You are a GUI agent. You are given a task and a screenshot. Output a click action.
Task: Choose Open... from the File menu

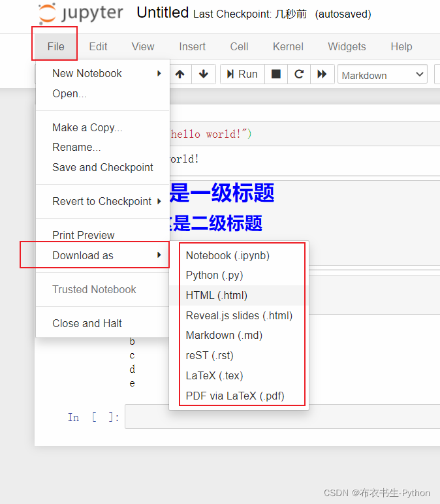(x=103, y=93)
